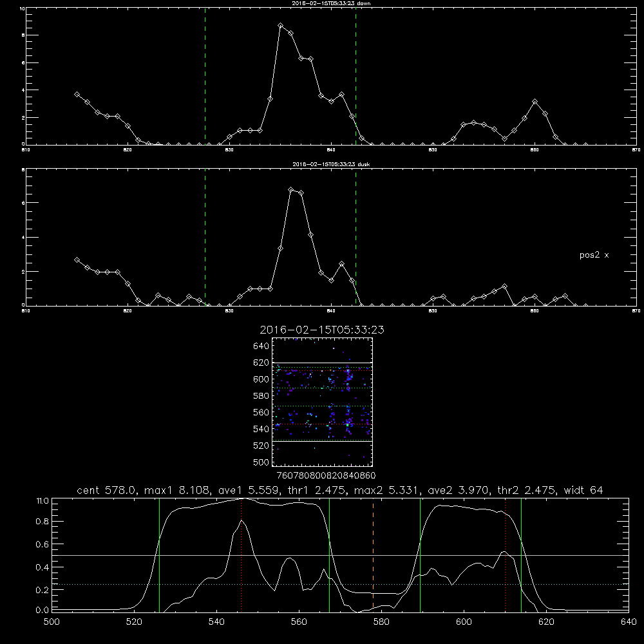The height and width of the screenshot is (644, 644).
Task: Open the colored spectrogram thumbnail image
Action: click(x=322, y=402)
